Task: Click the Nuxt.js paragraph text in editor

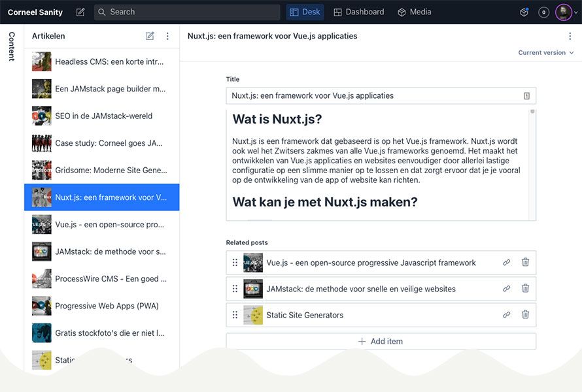Action: tap(376, 161)
